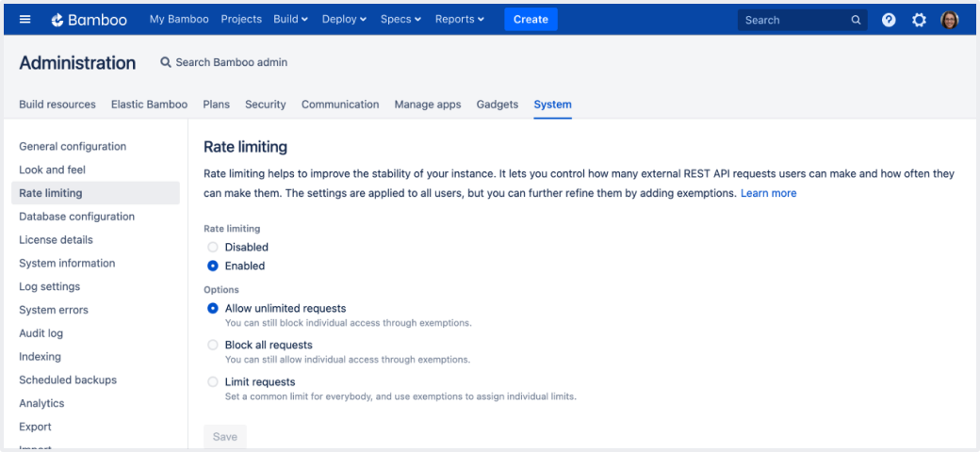Screen dimensions: 980x452
Task: Switch to the Manage apps tab
Action: [427, 105]
